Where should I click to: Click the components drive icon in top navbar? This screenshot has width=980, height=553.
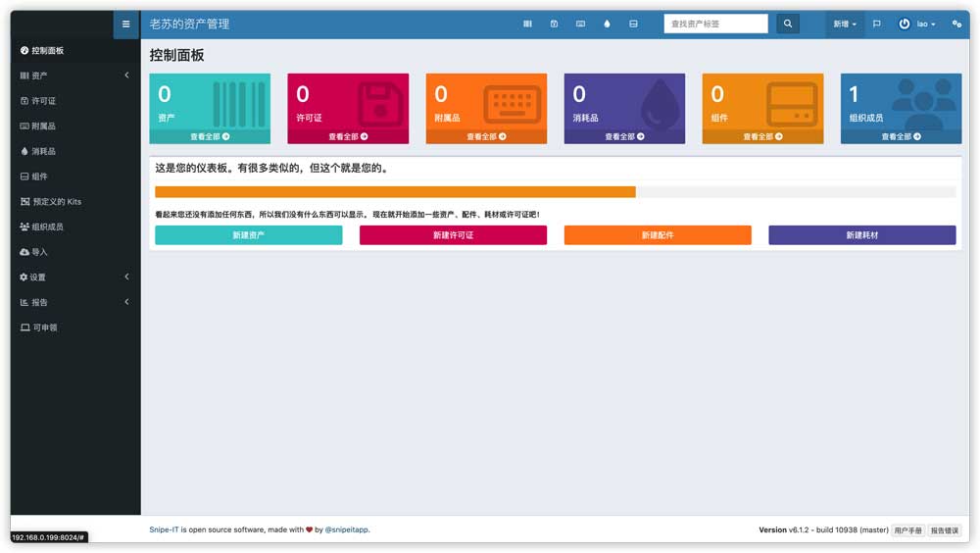[x=633, y=25]
